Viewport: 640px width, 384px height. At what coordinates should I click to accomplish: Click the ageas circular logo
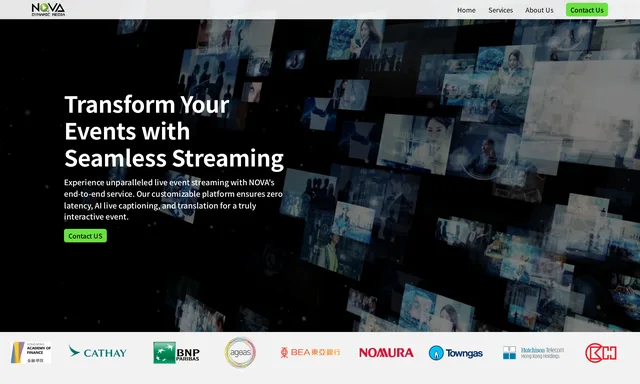tap(240, 352)
